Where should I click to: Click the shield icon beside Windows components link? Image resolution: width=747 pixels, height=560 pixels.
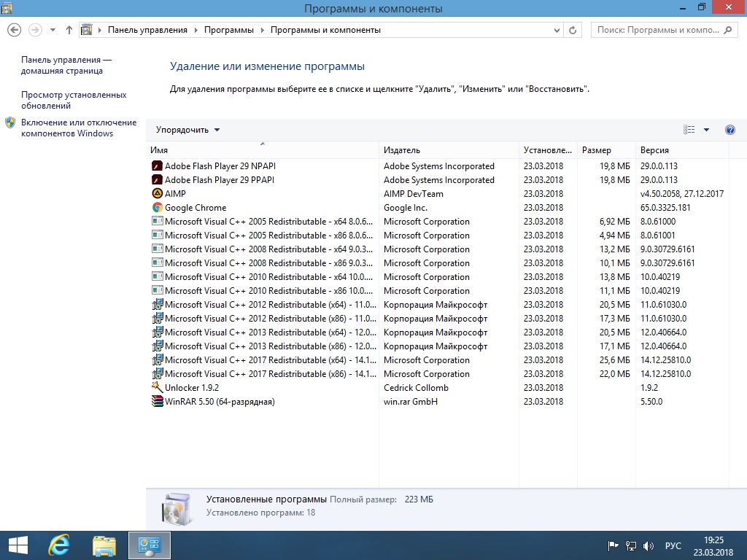[x=10, y=122]
